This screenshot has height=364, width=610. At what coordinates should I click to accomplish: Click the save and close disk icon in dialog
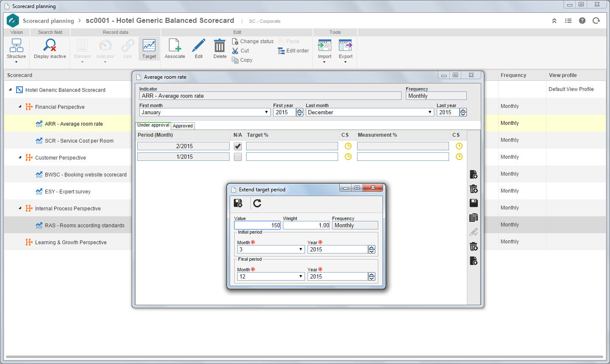coord(238,203)
